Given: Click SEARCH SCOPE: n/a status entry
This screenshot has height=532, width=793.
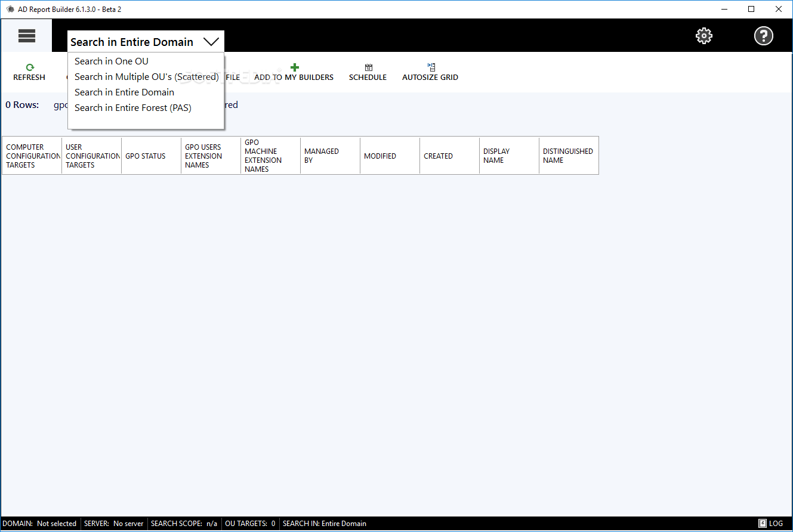Looking at the screenshot, I should pos(184,524).
